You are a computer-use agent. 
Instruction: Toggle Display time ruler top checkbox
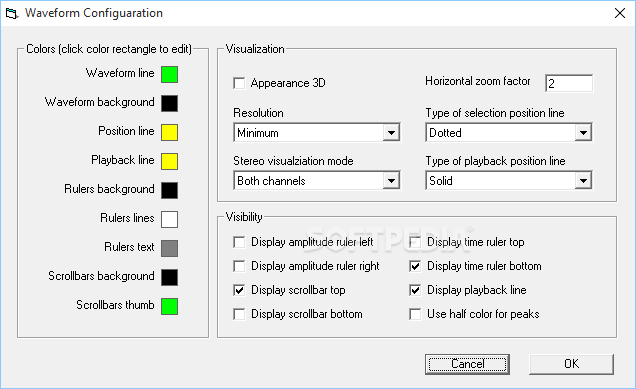(415, 242)
